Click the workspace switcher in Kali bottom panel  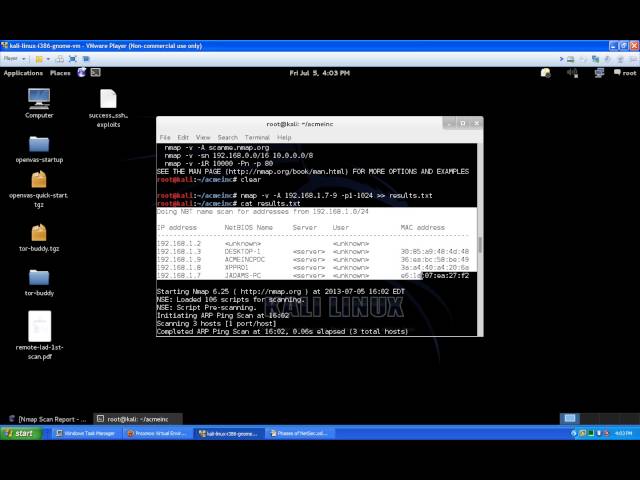pos(599,418)
